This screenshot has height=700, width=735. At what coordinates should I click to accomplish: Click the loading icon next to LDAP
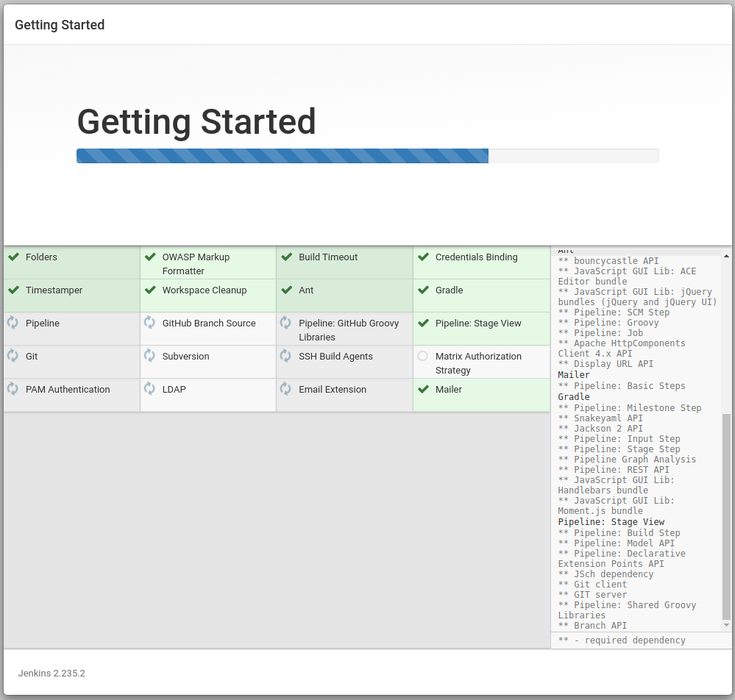149,389
